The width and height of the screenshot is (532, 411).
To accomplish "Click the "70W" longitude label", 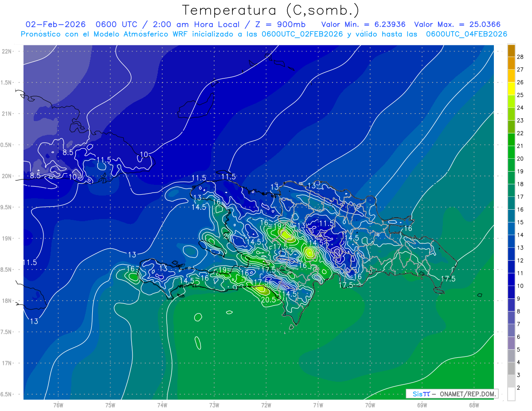I will [x=370, y=405].
